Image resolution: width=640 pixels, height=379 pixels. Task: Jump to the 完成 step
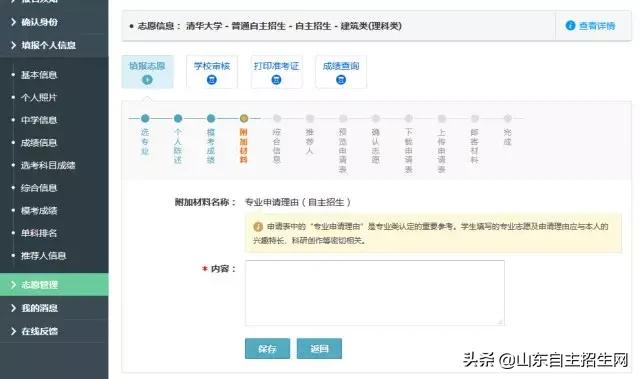[x=507, y=118]
